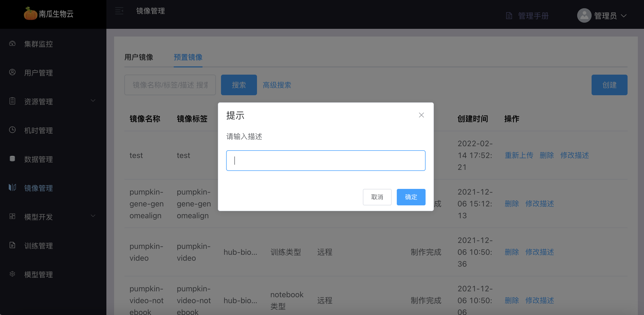This screenshot has height=315, width=644.
Task: Click the 创建 create button
Action: click(609, 85)
